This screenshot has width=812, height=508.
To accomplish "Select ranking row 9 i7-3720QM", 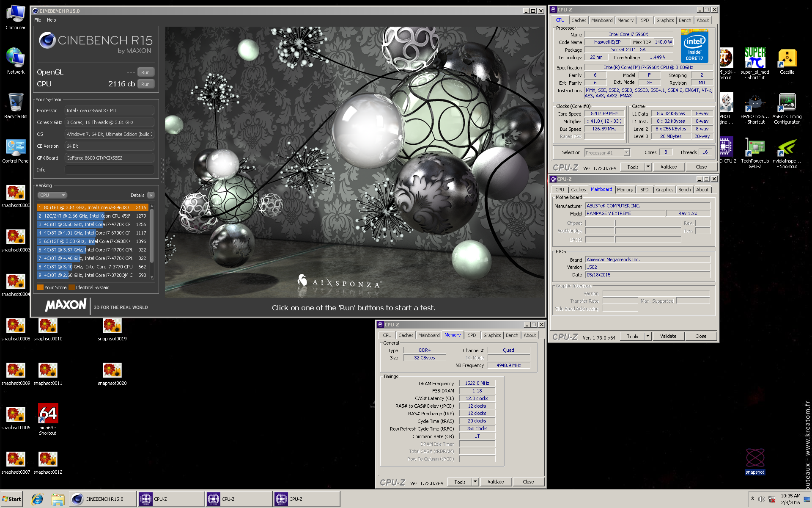I will point(92,275).
